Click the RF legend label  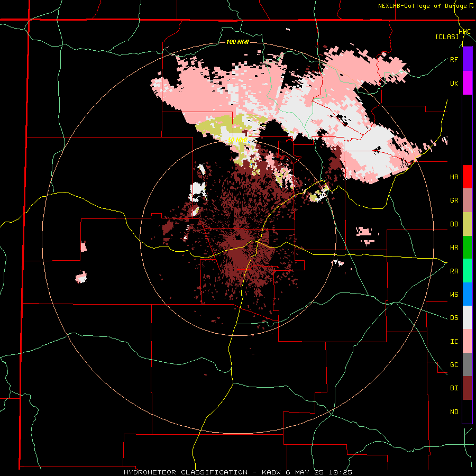(454, 59)
